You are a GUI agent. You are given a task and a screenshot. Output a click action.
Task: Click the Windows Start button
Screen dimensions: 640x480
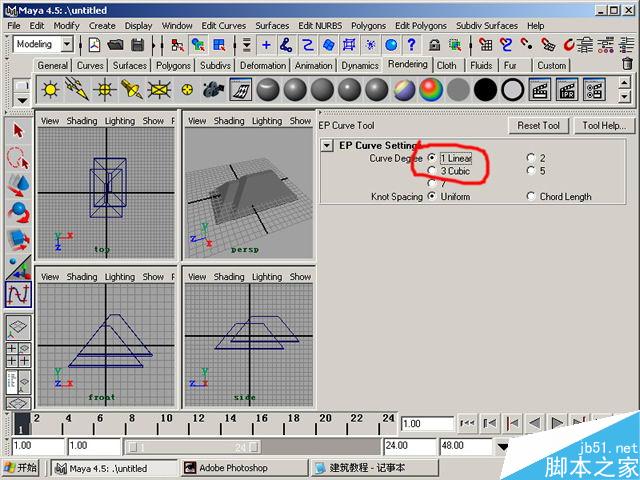[20, 468]
